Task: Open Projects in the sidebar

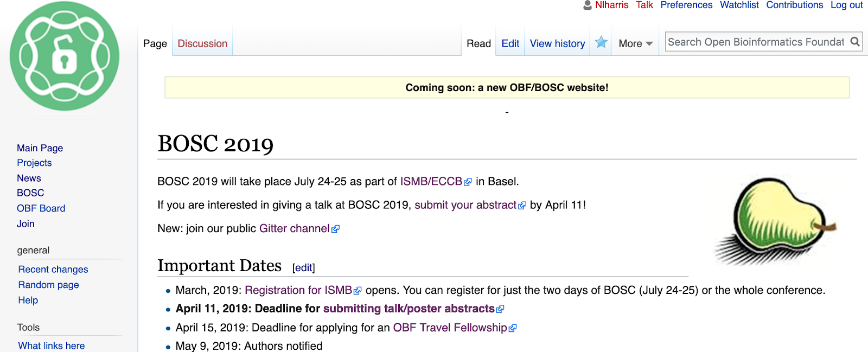Action: 34,163
